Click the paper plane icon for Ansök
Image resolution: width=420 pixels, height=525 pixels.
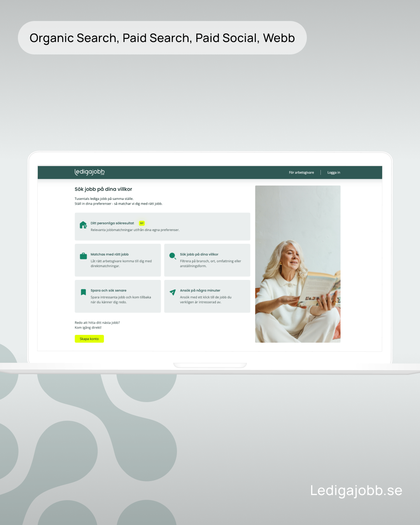[173, 292]
